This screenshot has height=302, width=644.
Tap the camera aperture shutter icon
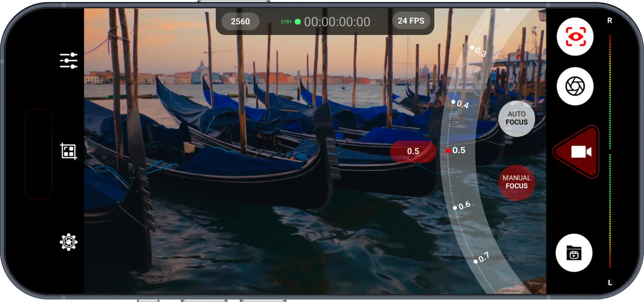tap(575, 86)
